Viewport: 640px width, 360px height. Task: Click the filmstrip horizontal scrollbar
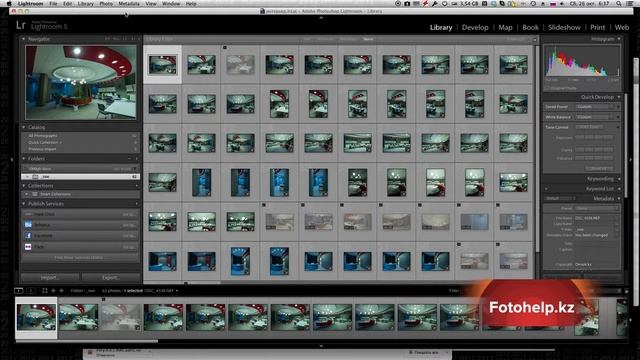(87, 341)
